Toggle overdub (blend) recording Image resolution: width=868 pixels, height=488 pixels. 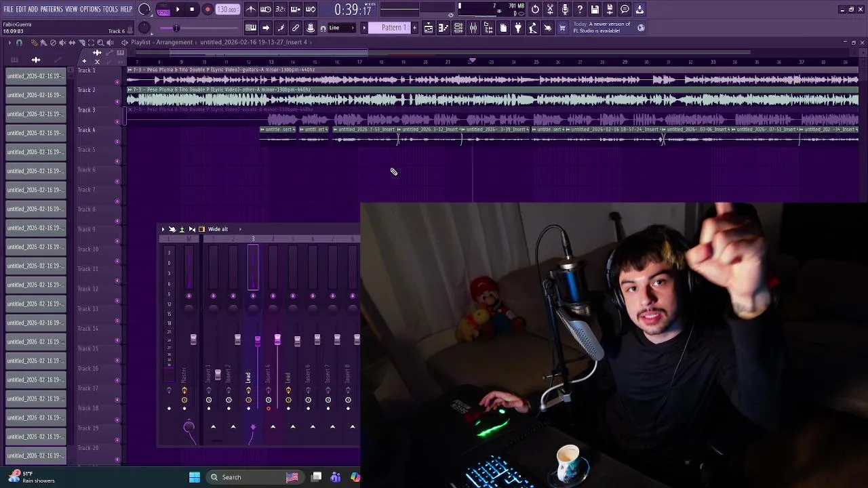(296, 9)
